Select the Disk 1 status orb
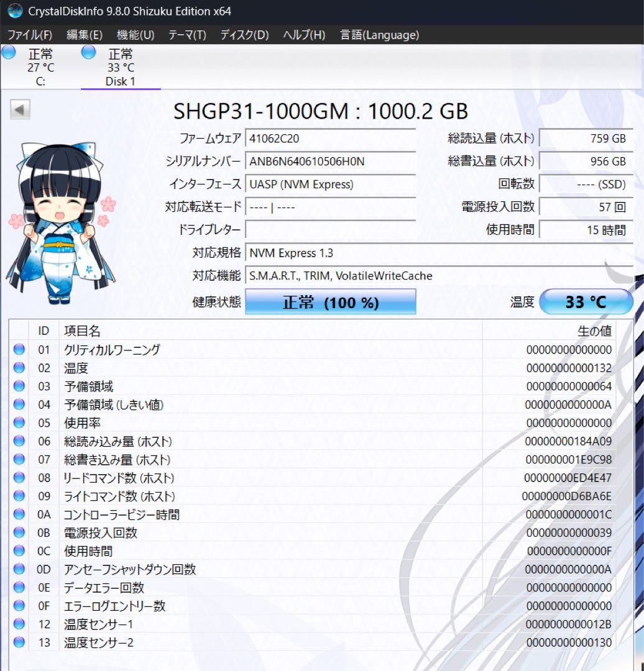 click(x=88, y=52)
